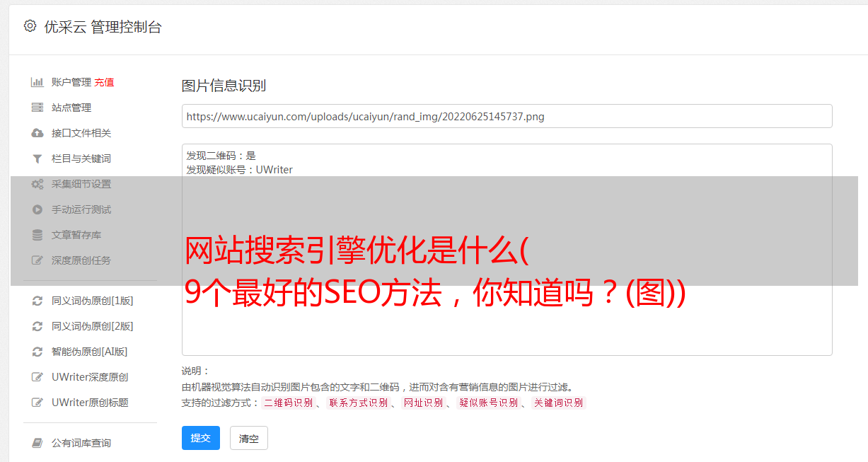The width and height of the screenshot is (868, 462).
Task: Click the 关键词识别 filter tag
Action: 558,403
